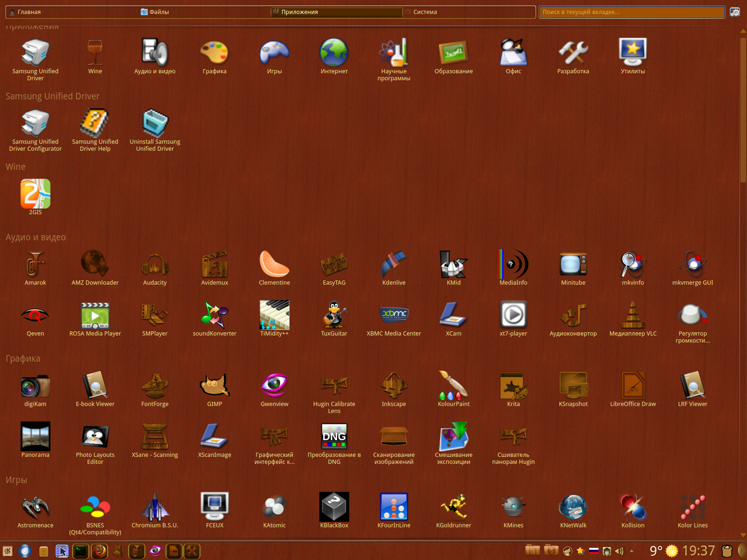This screenshot has height=560, width=747.
Task: Launch KSnapshot screenshot tool
Action: coord(573,390)
